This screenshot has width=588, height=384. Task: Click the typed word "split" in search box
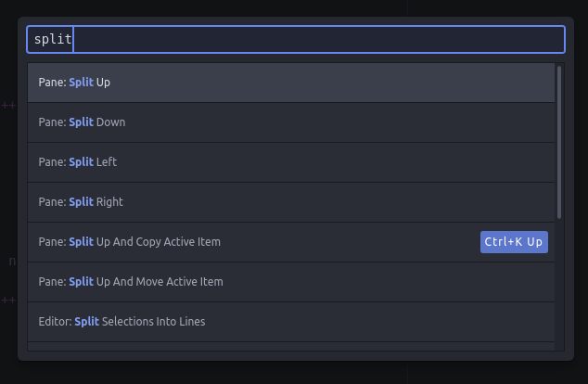click(x=52, y=39)
